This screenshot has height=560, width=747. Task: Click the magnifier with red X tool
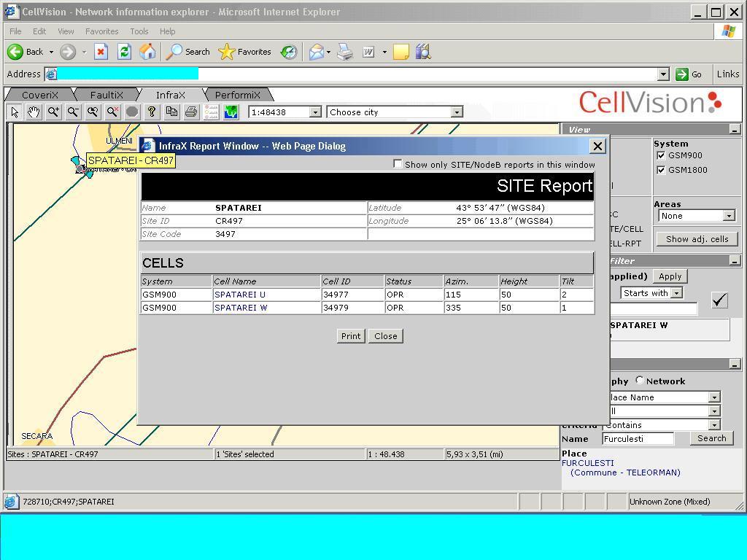click(112, 112)
